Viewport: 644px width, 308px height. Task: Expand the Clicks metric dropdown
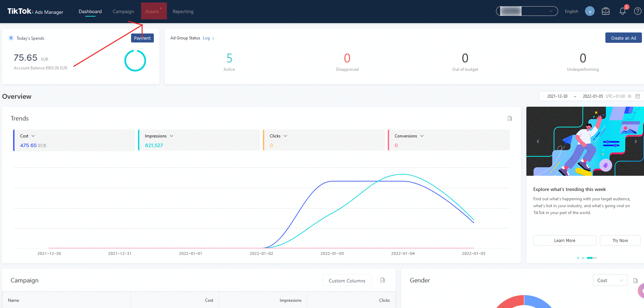[285, 136]
